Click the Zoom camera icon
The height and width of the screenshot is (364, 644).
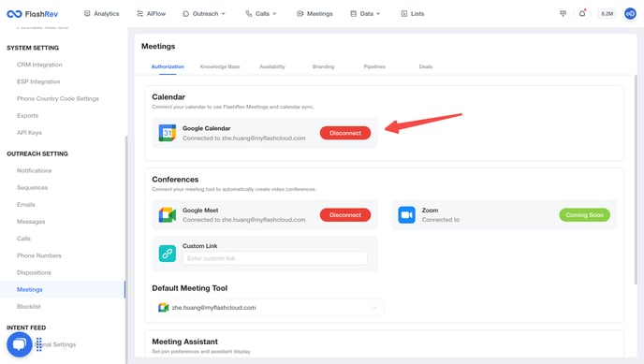click(x=406, y=214)
